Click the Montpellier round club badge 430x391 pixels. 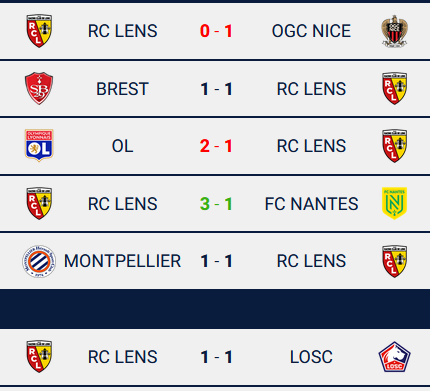[x=39, y=261]
